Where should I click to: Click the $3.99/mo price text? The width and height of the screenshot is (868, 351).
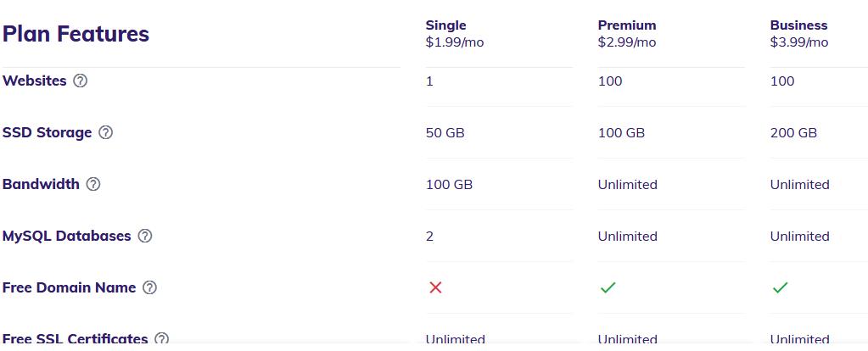(x=798, y=42)
